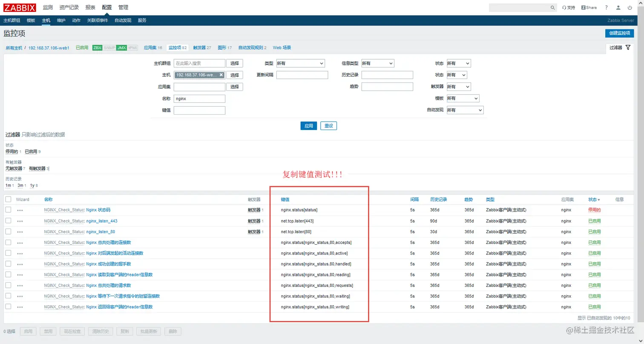Check the nginx_listen_443 item row
This screenshot has height=344, width=644.
pyautogui.click(x=8, y=221)
